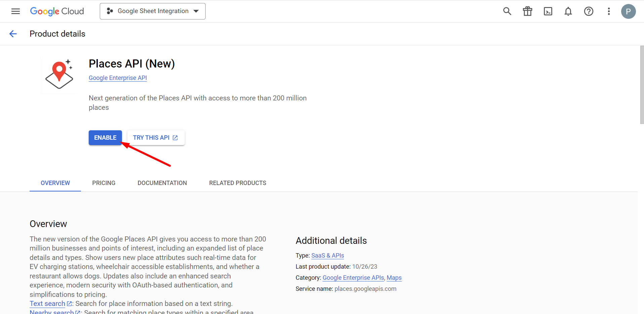
Task: Click the last update date 10/26/23
Action: click(x=364, y=267)
